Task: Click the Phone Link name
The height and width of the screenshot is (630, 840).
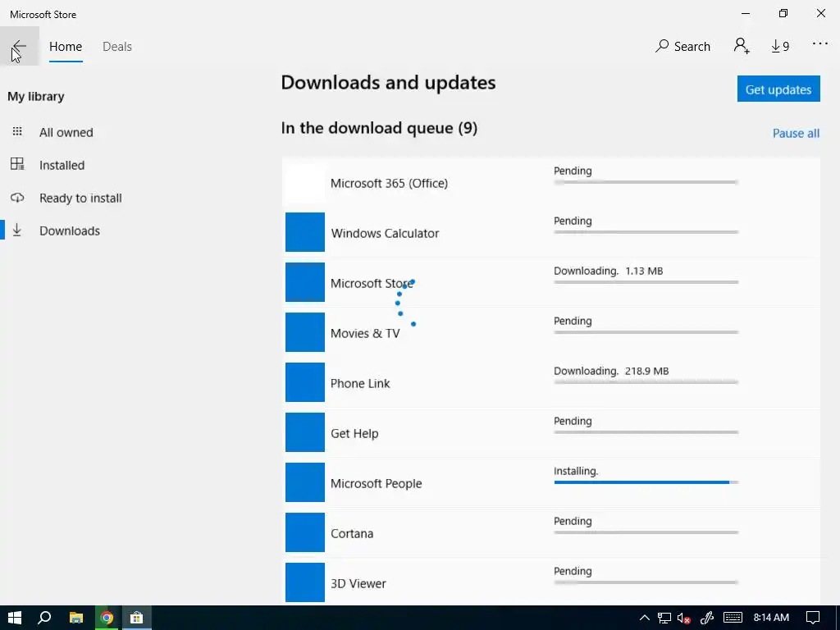Action: click(360, 384)
